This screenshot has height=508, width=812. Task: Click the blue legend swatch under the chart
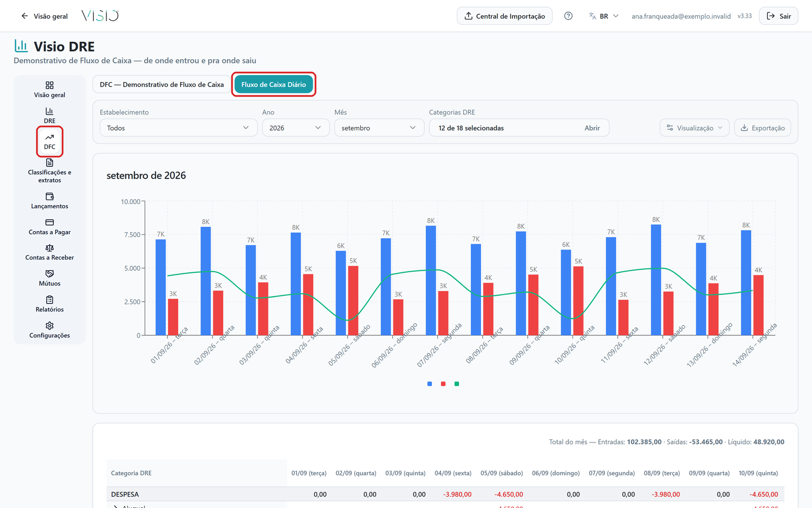click(x=430, y=384)
